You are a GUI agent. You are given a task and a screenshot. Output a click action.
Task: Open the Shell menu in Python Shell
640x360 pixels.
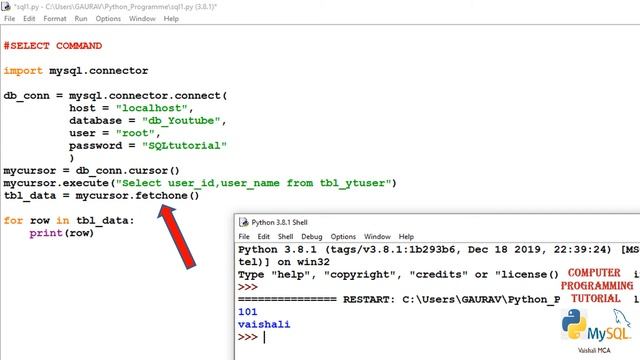pos(285,237)
